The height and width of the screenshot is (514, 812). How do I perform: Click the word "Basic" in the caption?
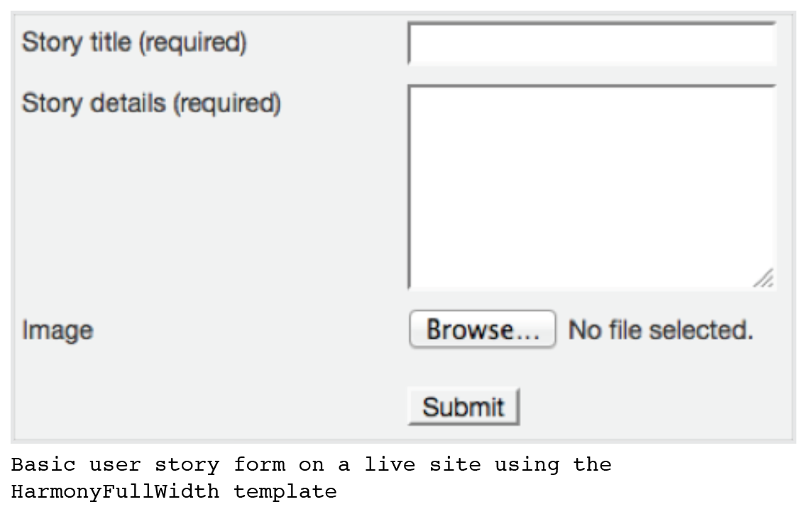43,465
